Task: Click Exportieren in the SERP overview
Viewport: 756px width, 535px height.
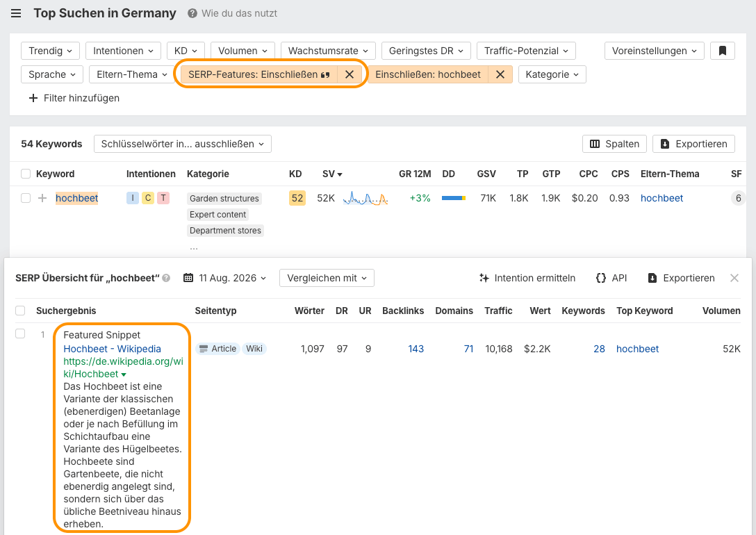Action: pos(681,278)
